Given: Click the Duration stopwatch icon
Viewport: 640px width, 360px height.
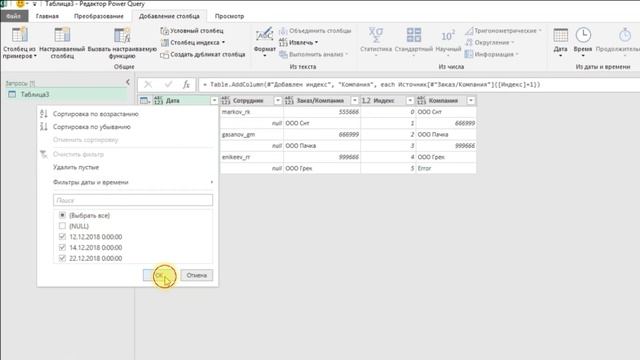Looking at the screenshot, I should tap(624, 35).
